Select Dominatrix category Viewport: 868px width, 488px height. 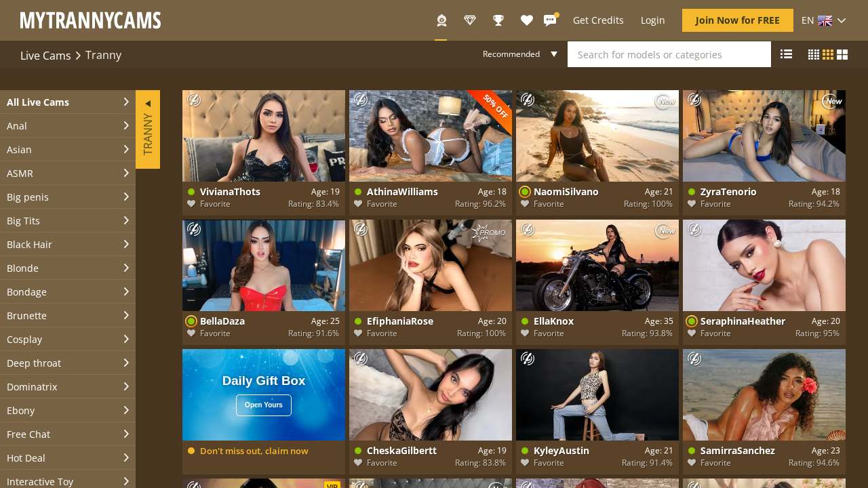68,386
